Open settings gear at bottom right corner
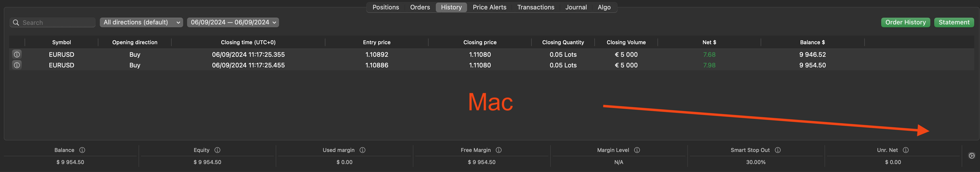Image resolution: width=980 pixels, height=172 pixels. click(972, 156)
